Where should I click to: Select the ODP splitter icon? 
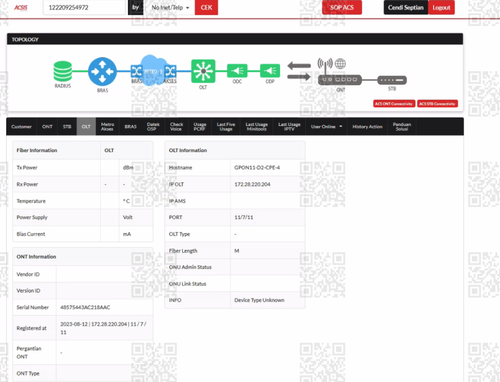[x=270, y=71]
